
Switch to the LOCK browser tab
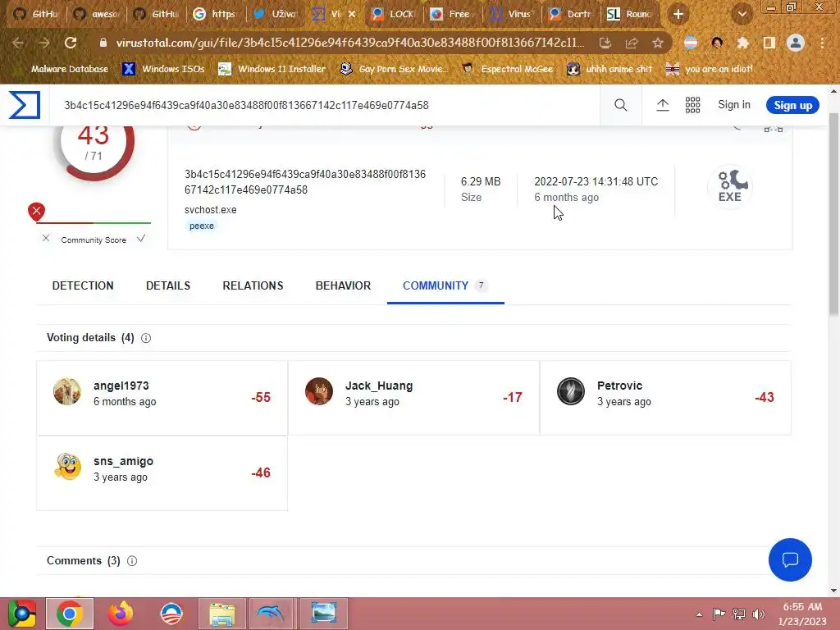tap(395, 14)
